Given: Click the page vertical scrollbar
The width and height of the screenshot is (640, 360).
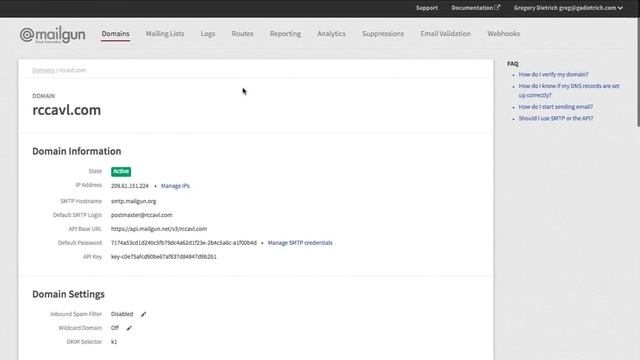Looking at the screenshot, I should click(638, 72).
